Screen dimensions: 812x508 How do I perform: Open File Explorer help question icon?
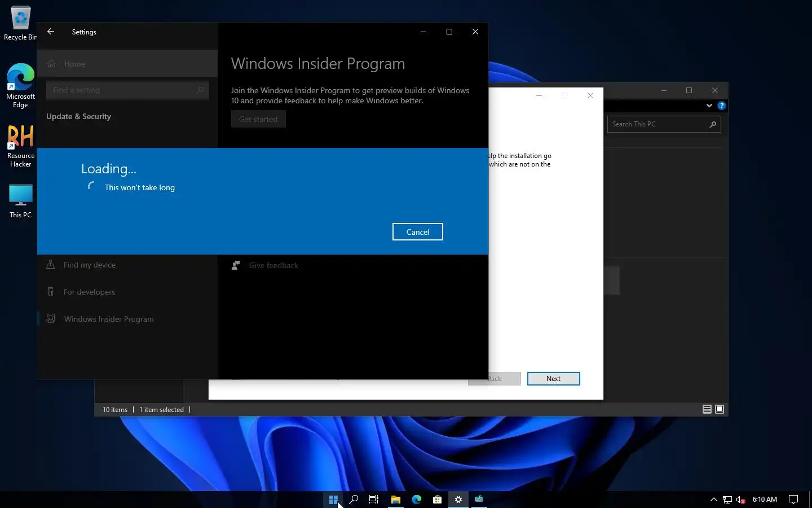coord(721,106)
